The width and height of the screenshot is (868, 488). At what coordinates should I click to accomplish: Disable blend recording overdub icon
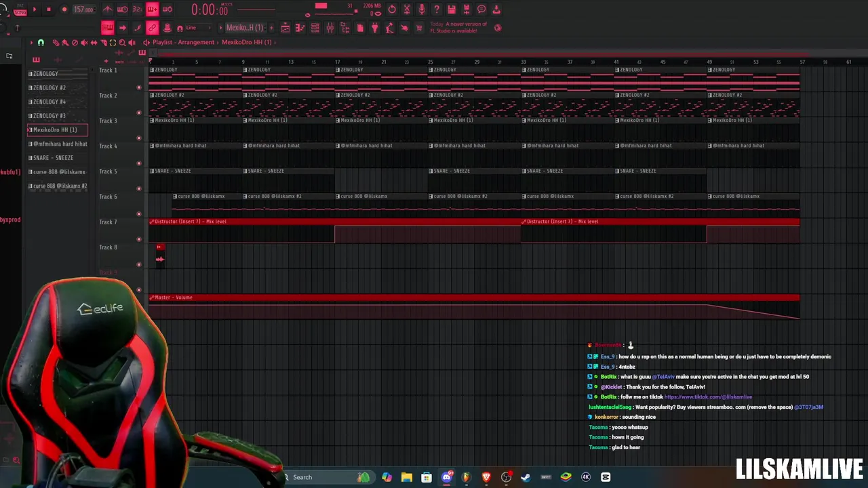[152, 9]
